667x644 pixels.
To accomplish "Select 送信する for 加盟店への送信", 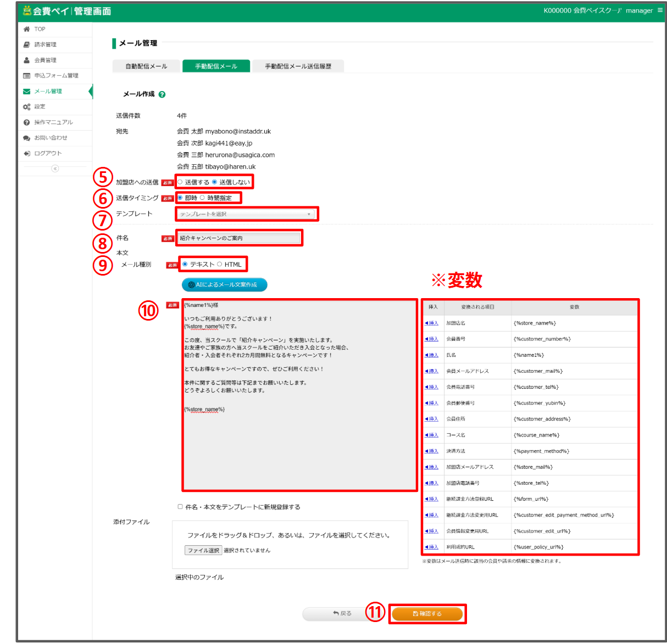I will click(180, 182).
